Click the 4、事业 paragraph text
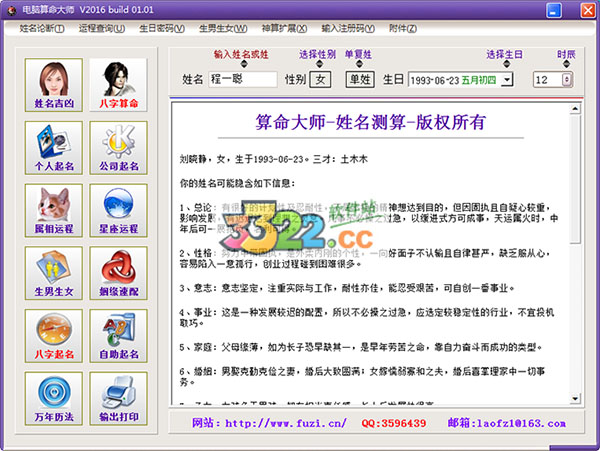The height and width of the screenshot is (451, 600). (x=367, y=317)
